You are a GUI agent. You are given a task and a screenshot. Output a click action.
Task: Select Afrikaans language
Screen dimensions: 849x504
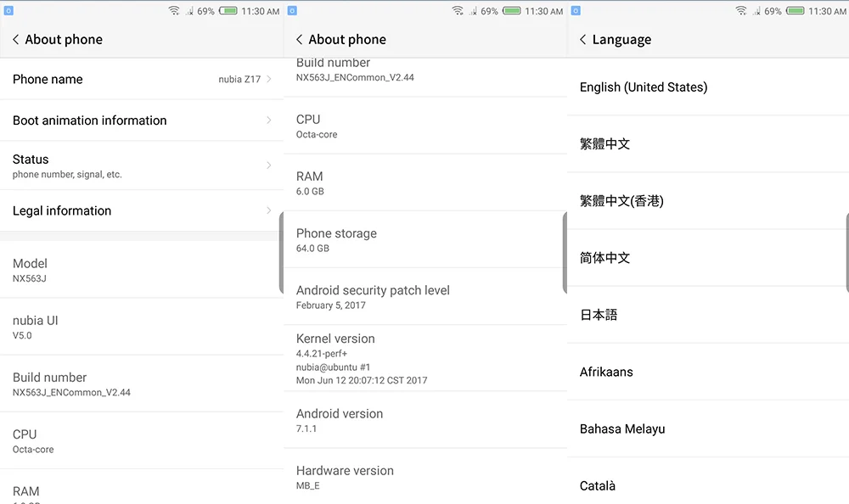(708, 372)
